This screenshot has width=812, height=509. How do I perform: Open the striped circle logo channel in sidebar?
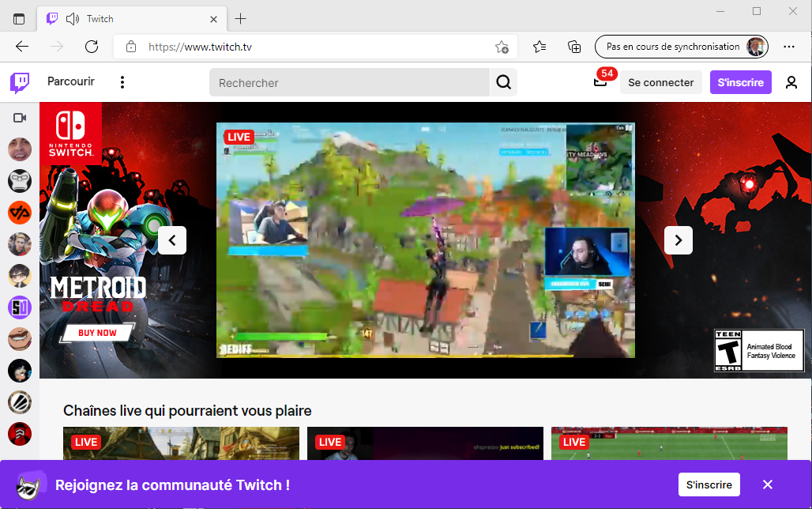tap(20, 403)
